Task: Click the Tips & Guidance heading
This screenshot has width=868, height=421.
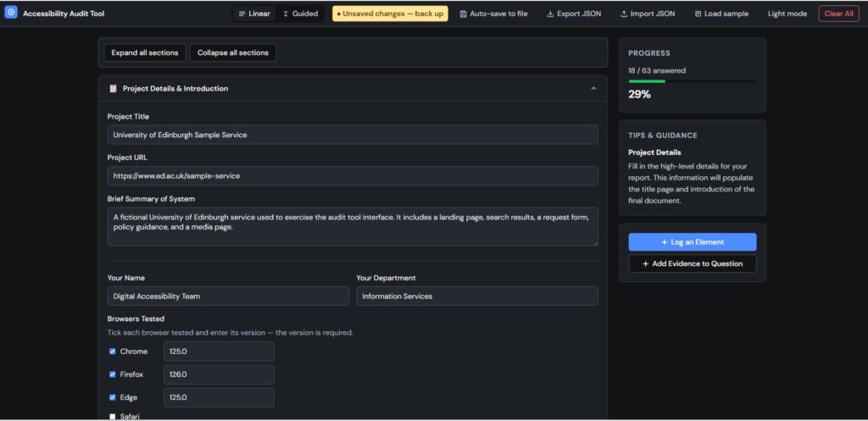Action: [x=663, y=136]
